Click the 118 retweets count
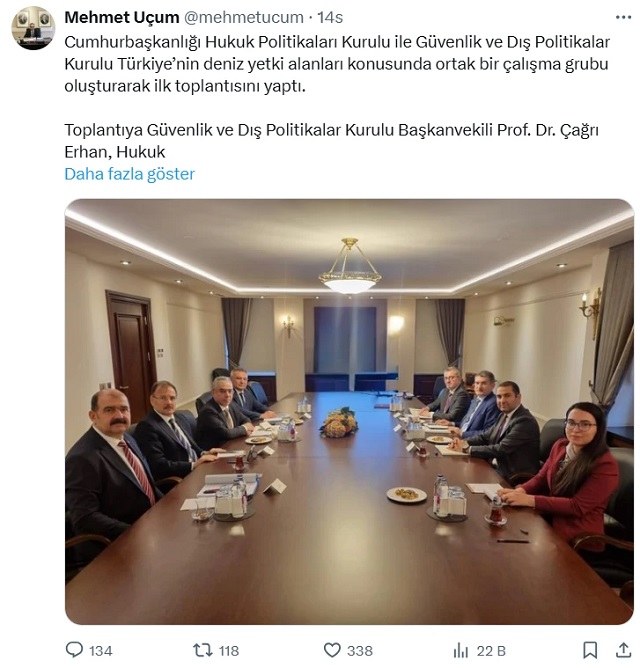Image resolution: width=640 pixels, height=668 pixels. pyautogui.click(x=229, y=651)
